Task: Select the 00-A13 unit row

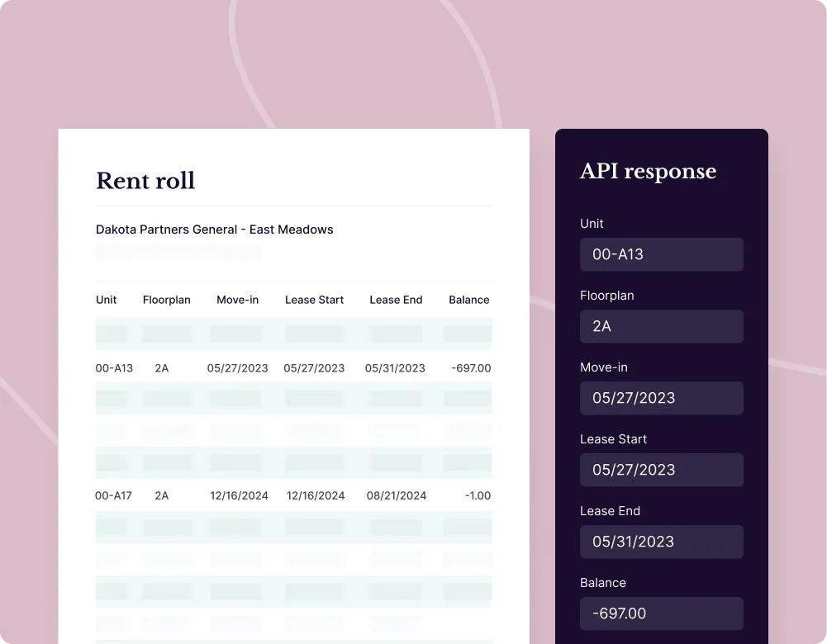Action: [293, 368]
